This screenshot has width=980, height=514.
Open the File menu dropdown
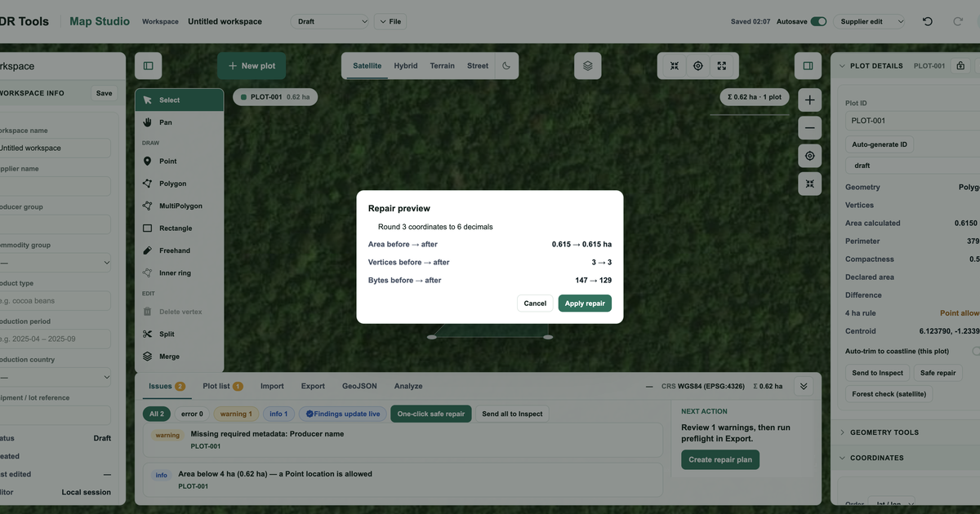390,21
